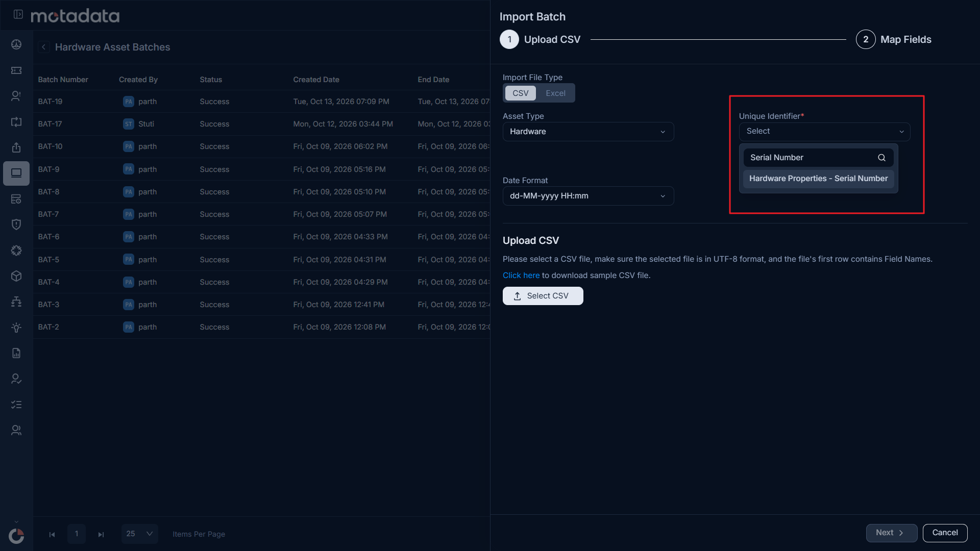Screen dimensions: 980x551
Task: Choose Hardware Properties - Serial Number option
Action: pos(818,179)
